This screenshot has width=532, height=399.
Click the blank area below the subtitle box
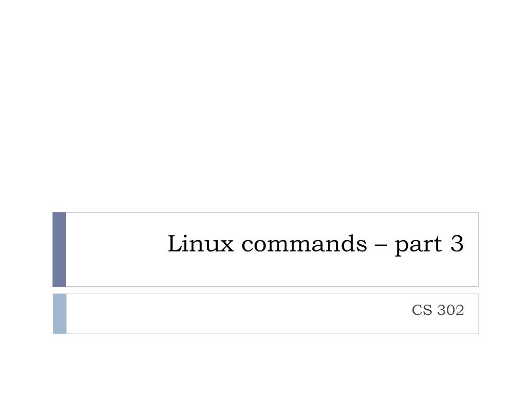tap(266, 366)
